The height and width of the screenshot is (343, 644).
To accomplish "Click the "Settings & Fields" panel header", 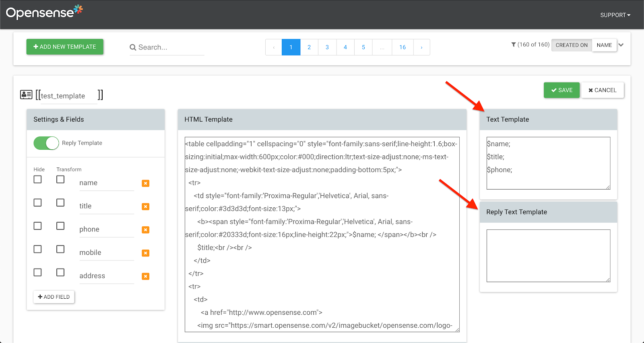I will (x=96, y=120).
